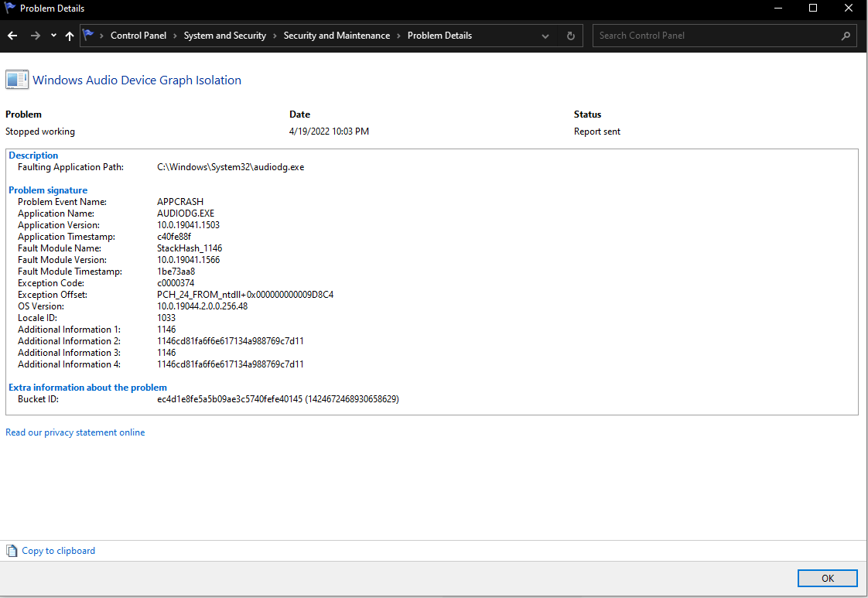Select the Additional Information 4 hash value
Viewport: 868px width, 598px height.
tap(231, 364)
